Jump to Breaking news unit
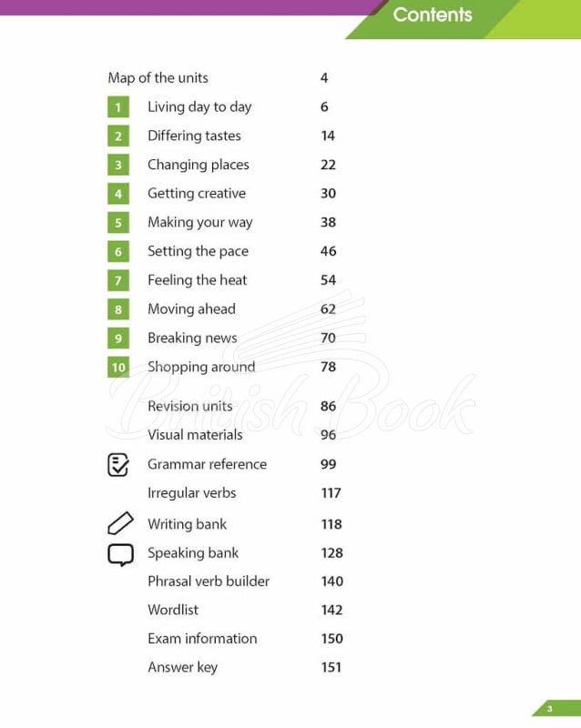The width and height of the screenshot is (581, 728). 192,338
